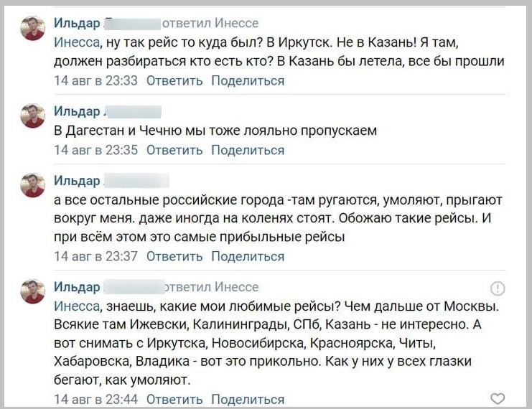Click the Инесса mention in first comment
Screen dimensions: 532x409
point(77,43)
